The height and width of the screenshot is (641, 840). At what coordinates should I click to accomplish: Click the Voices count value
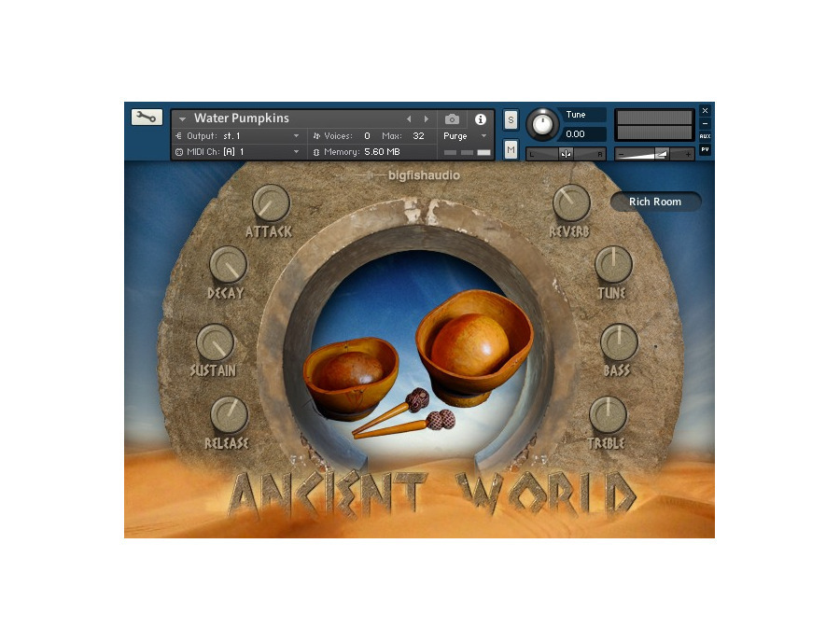tap(367, 136)
